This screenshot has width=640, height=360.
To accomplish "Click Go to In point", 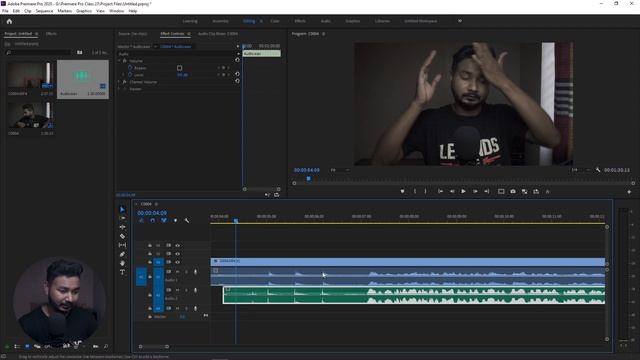I will point(440,191).
